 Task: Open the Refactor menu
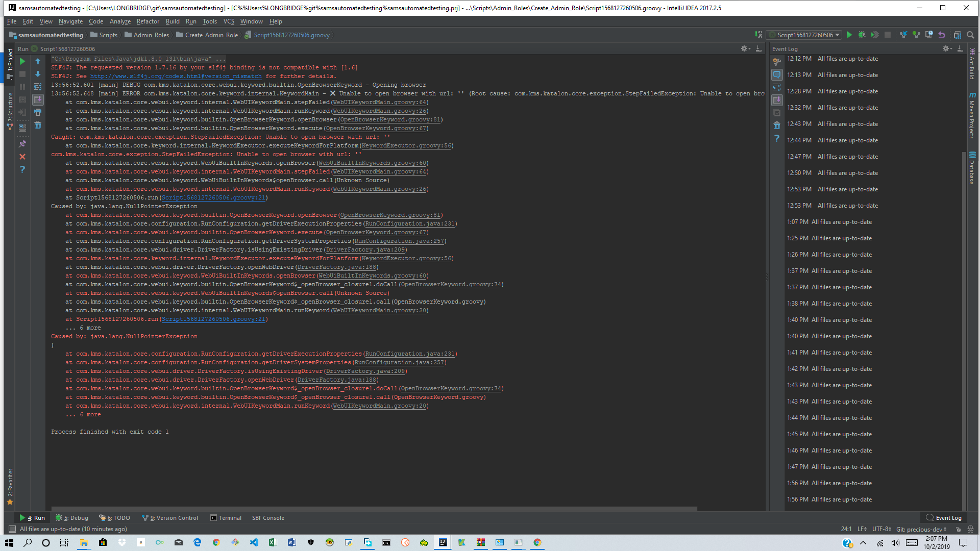tap(148, 21)
